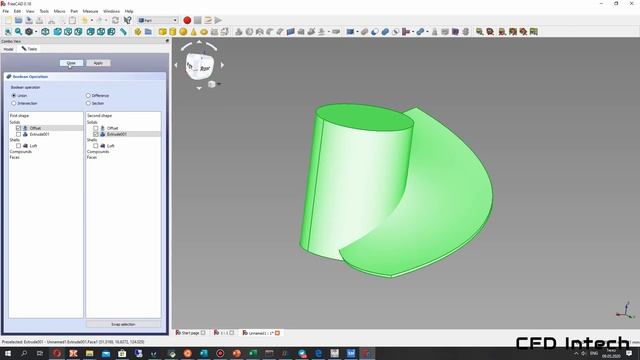Start macro recording with the red circle
Viewport: 640px width, 360px height.
[x=187, y=20]
